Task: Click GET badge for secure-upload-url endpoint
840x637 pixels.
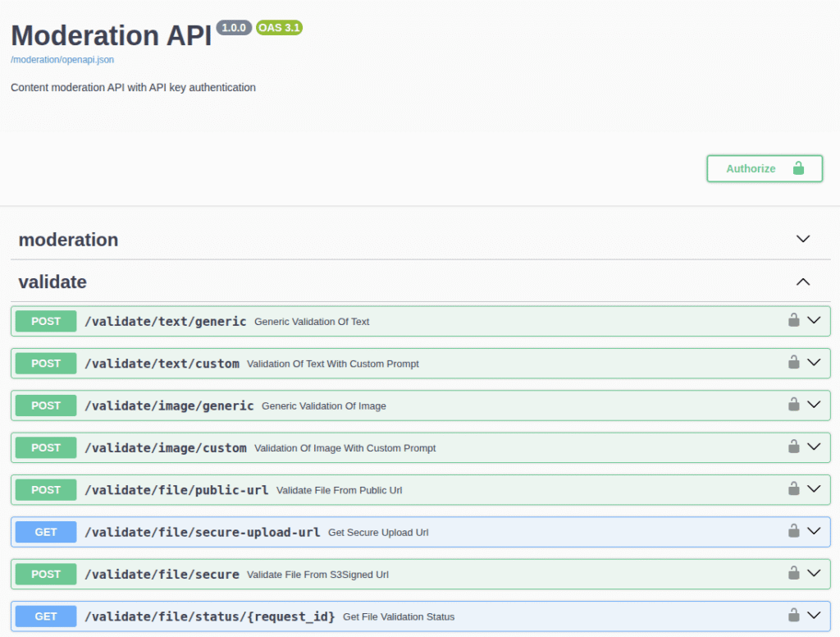Action: tap(46, 532)
